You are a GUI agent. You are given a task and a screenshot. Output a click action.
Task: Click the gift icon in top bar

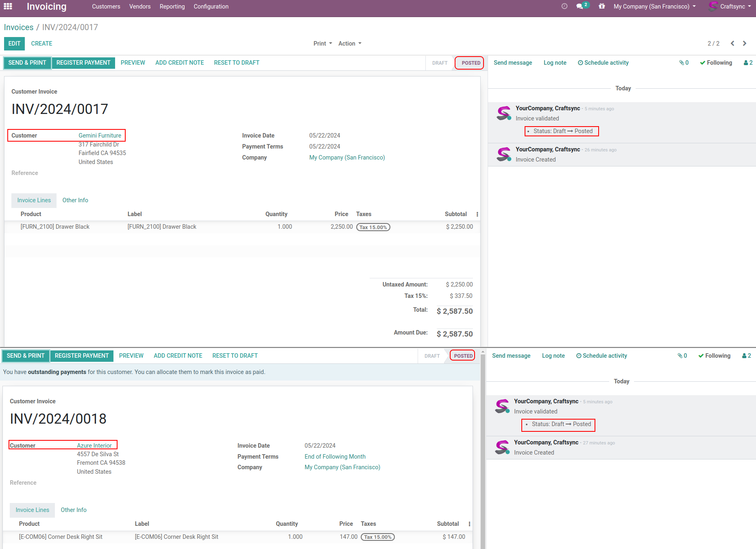click(602, 6)
